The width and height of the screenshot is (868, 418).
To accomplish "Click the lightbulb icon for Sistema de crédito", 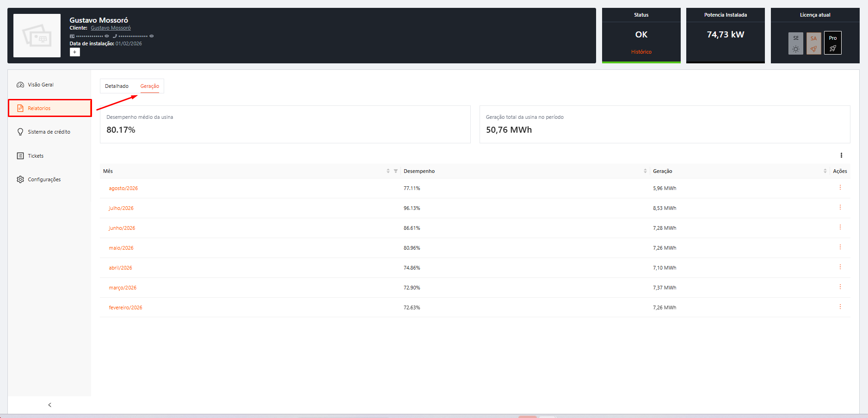I will click(20, 132).
